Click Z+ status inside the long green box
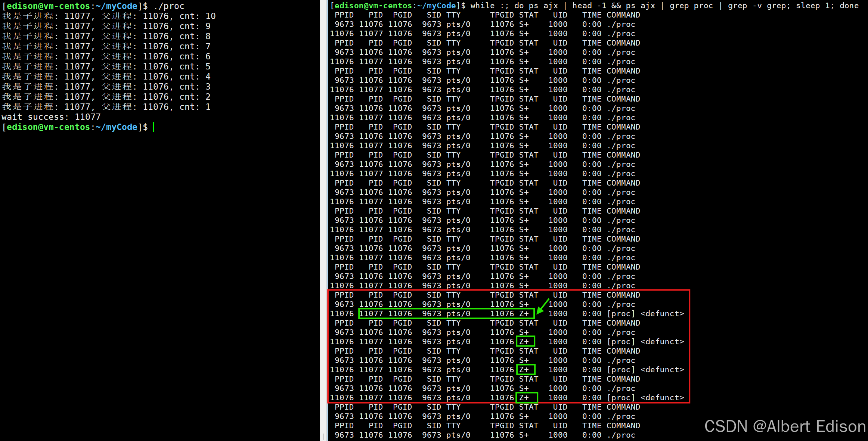The image size is (868, 441). point(524,314)
